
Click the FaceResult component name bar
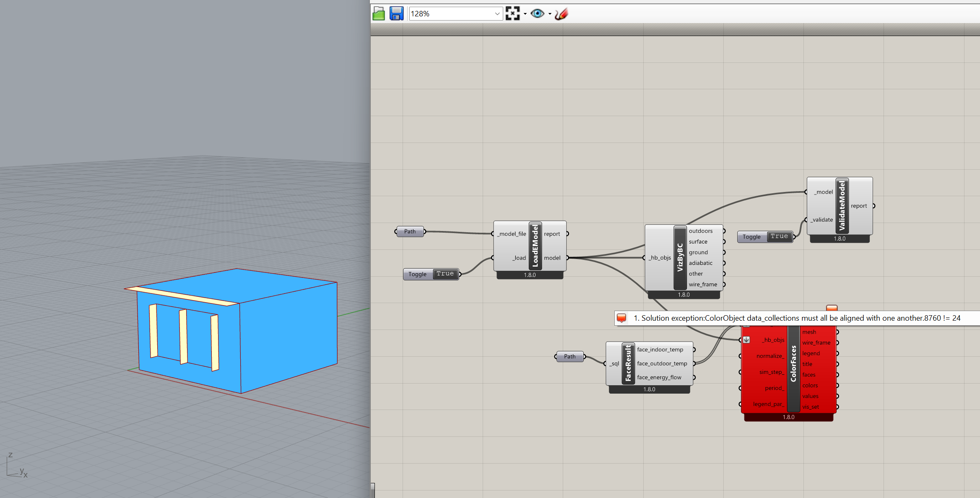tap(628, 363)
